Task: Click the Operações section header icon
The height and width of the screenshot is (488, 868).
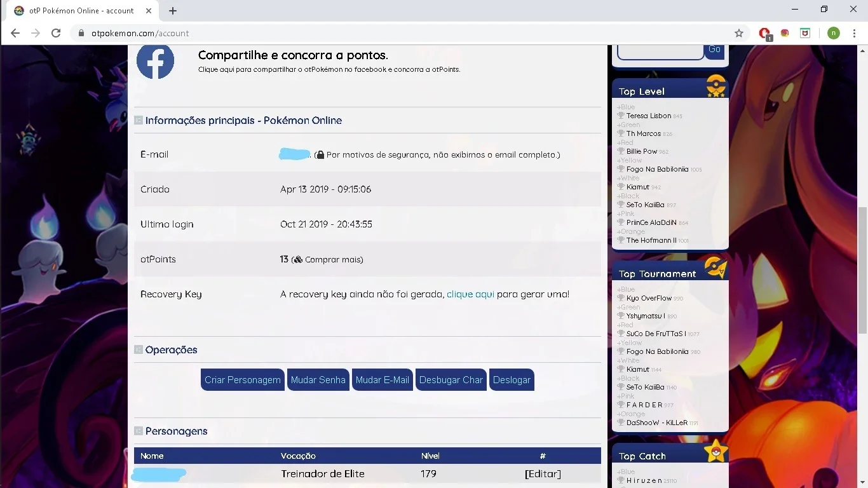Action: 139,349
